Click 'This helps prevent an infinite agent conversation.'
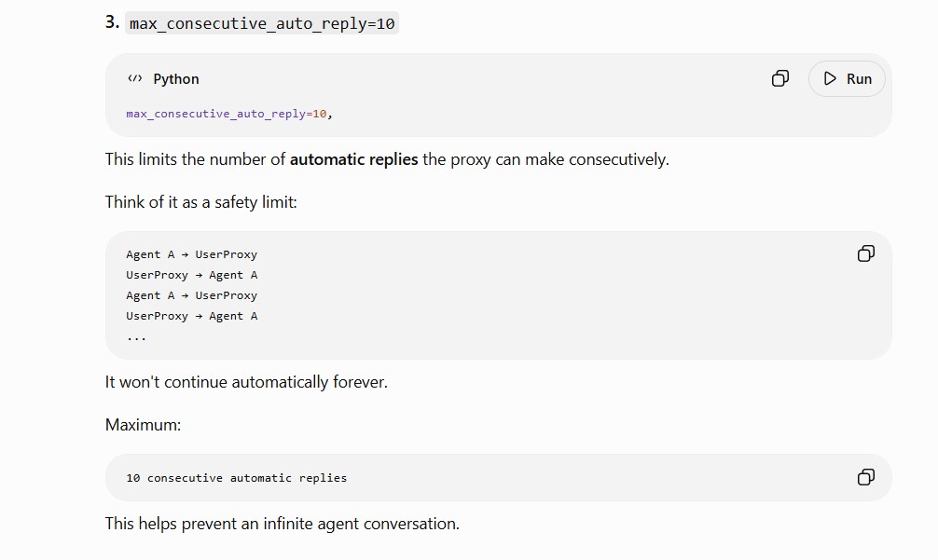The height and width of the screenshot is (560, 938). coord(283,524)
